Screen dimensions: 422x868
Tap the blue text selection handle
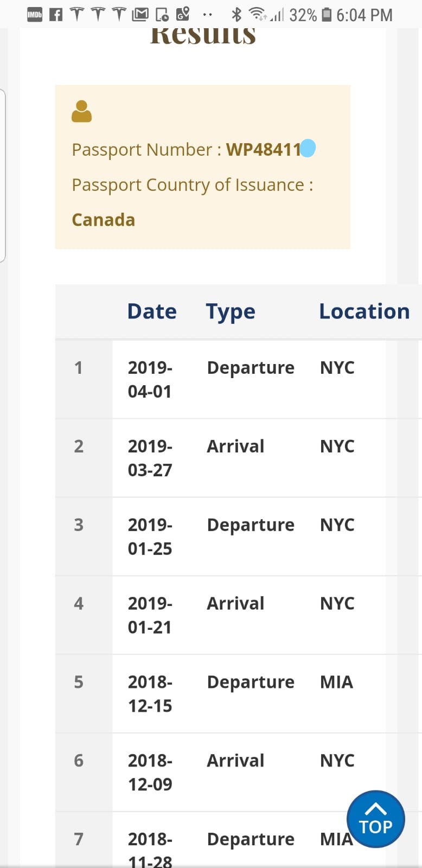pos(308,148)
